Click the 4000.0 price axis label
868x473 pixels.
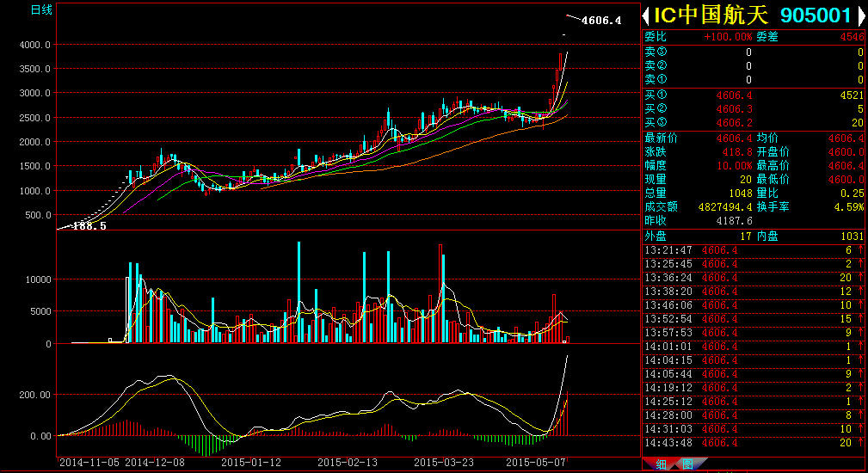pos(35,45)
